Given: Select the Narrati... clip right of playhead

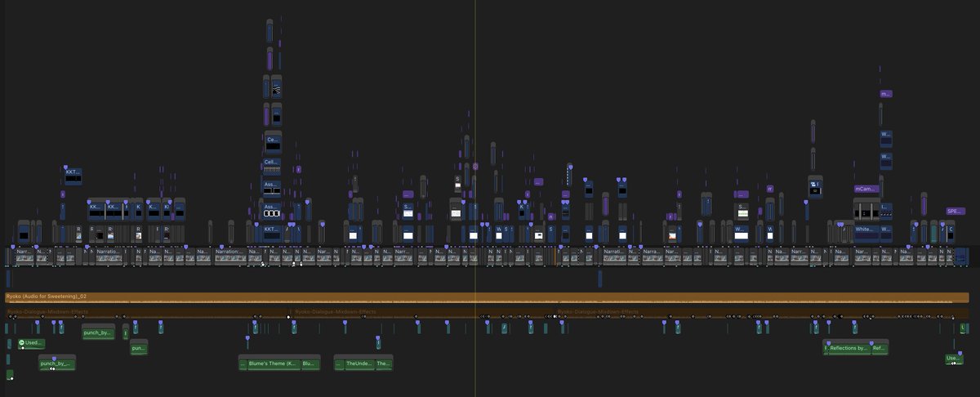Looking at the screenshot, I should coord(614,256).
